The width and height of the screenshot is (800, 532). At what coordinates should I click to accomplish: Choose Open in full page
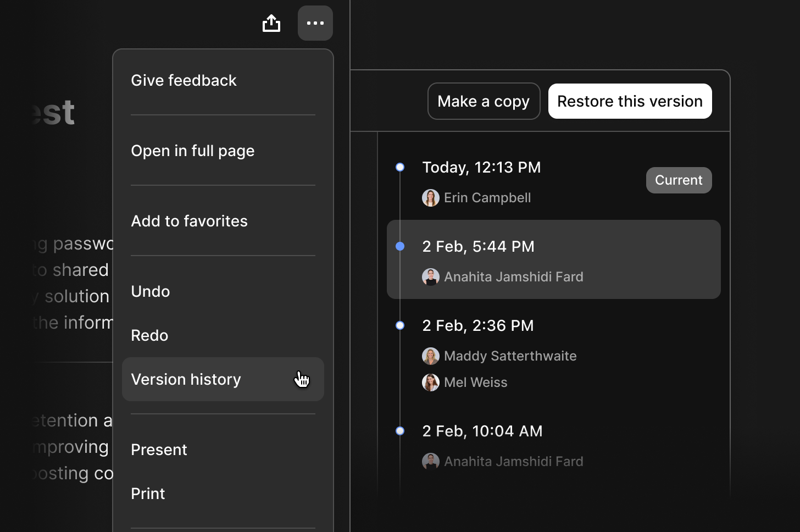point(223,151)
